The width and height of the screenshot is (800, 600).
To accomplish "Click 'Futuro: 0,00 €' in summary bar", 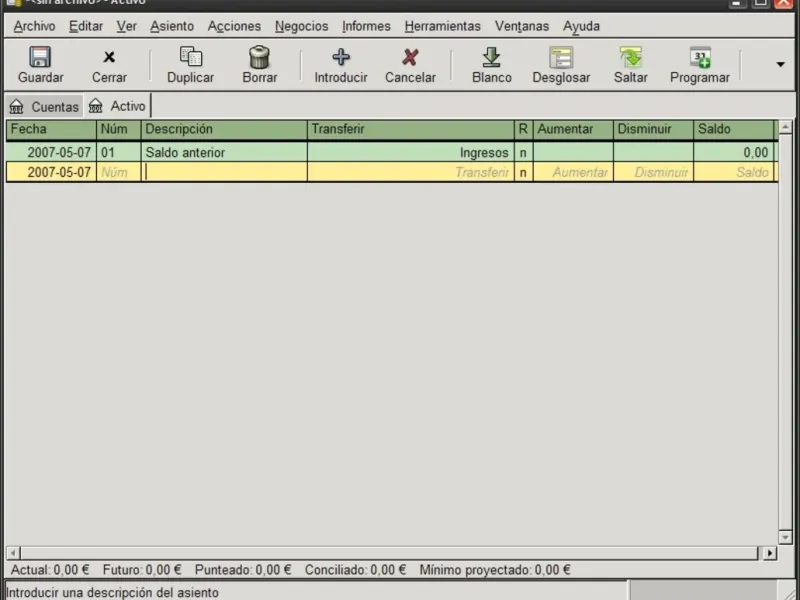I will tap(142, 570).
